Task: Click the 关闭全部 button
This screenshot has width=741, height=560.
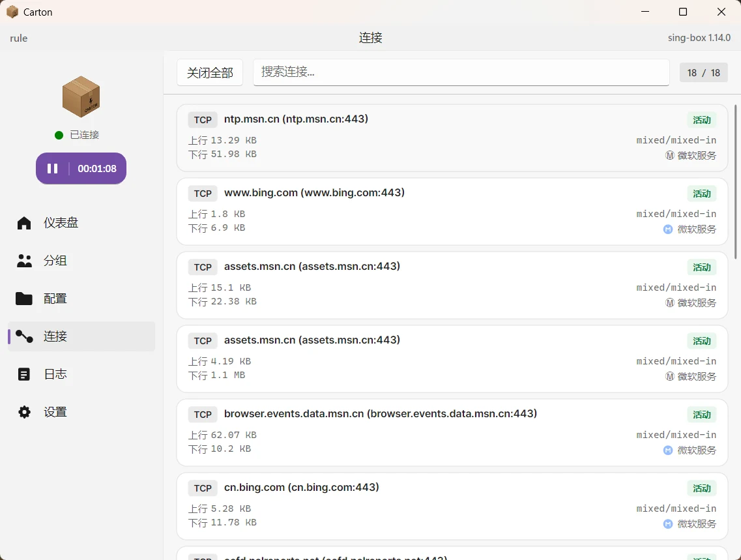Action: click(x=210, y=72)
